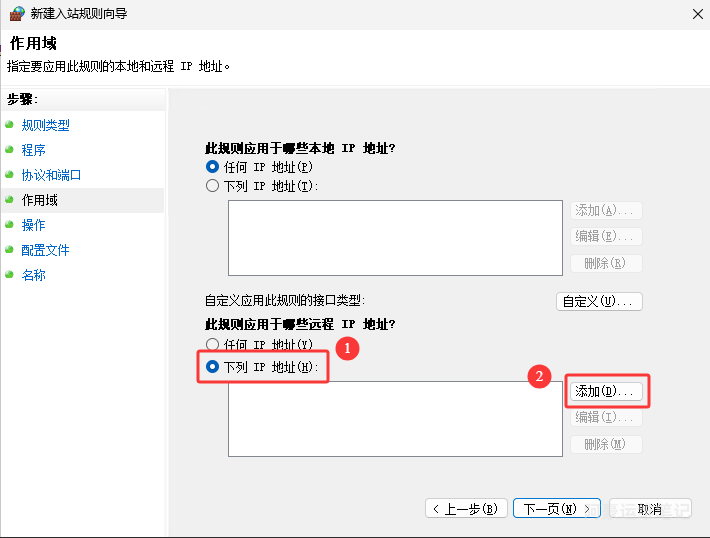The height and width of the screenshot is (538, 710).
Task: Open the 规则类型 step
Action: pyautogui.click(x=45, y=125)
